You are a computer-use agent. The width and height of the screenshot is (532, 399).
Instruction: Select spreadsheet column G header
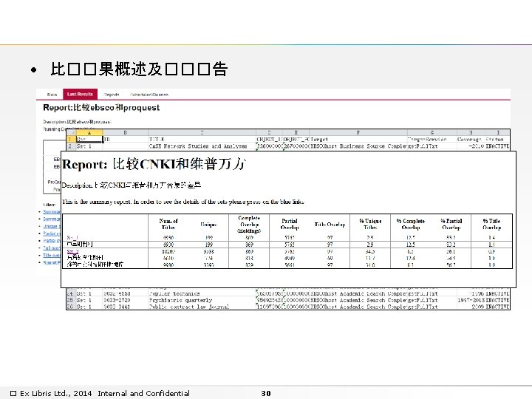coord(432,133)
